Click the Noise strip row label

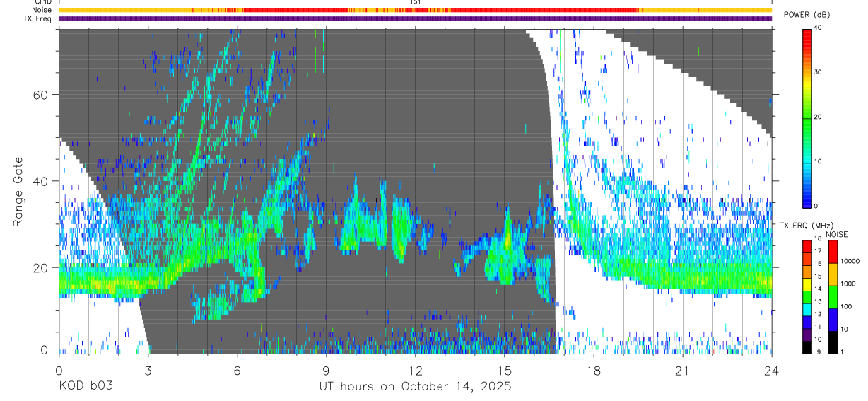[x=42, y=11]
